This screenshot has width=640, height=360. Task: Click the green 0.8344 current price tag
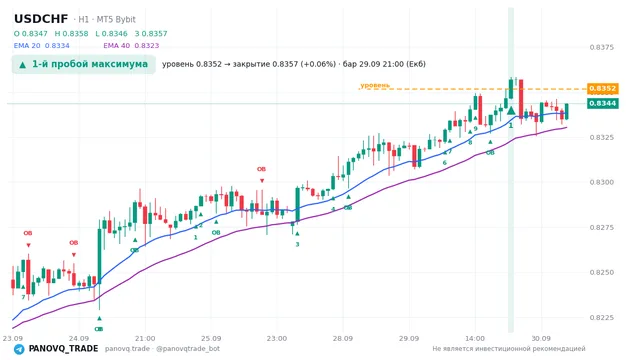602,103
